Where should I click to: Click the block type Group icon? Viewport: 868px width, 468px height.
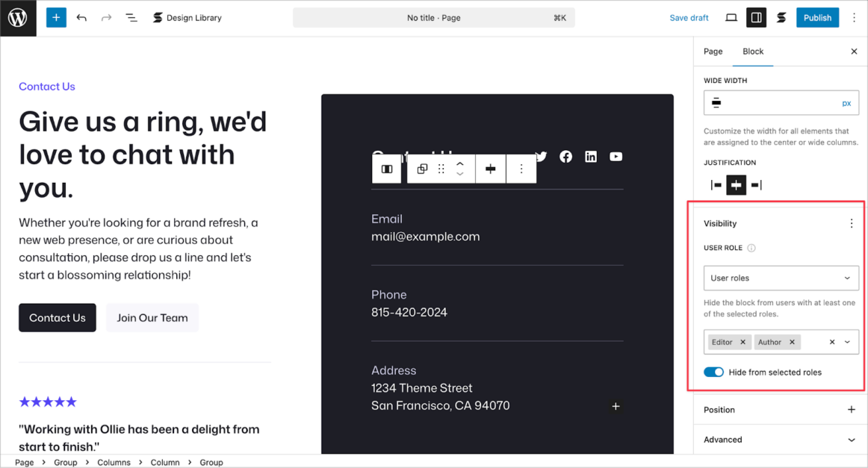pos(422,169)
